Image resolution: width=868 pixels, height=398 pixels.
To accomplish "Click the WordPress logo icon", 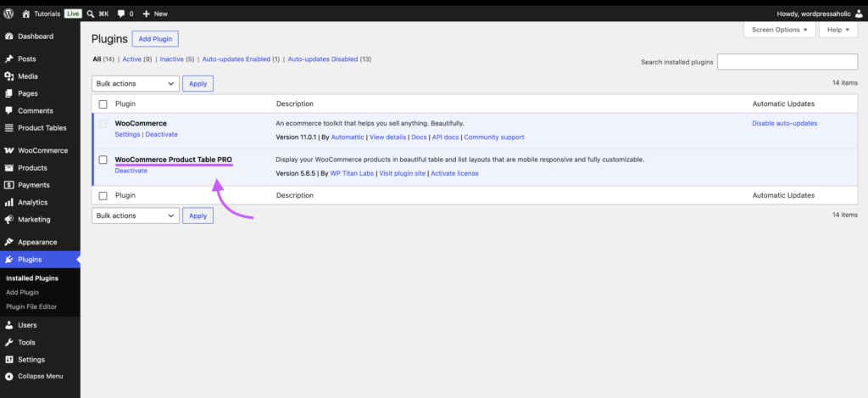I will 8,14.
